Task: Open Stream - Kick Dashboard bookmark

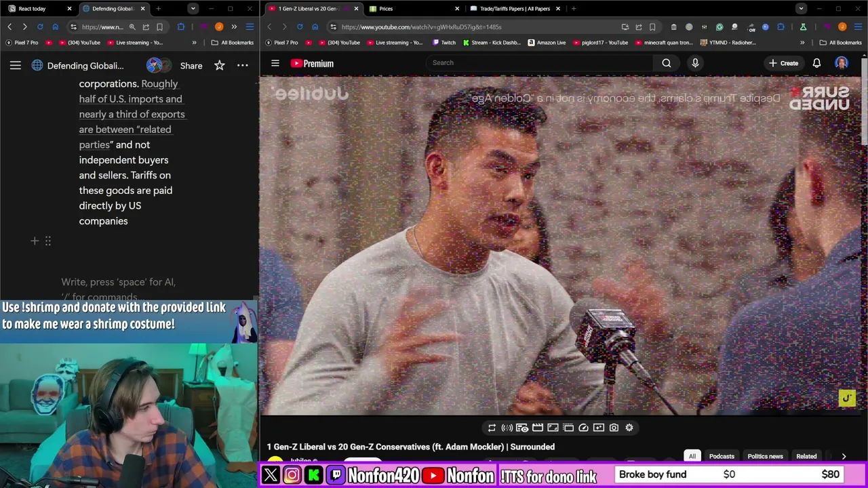Action: click(492, 42)
